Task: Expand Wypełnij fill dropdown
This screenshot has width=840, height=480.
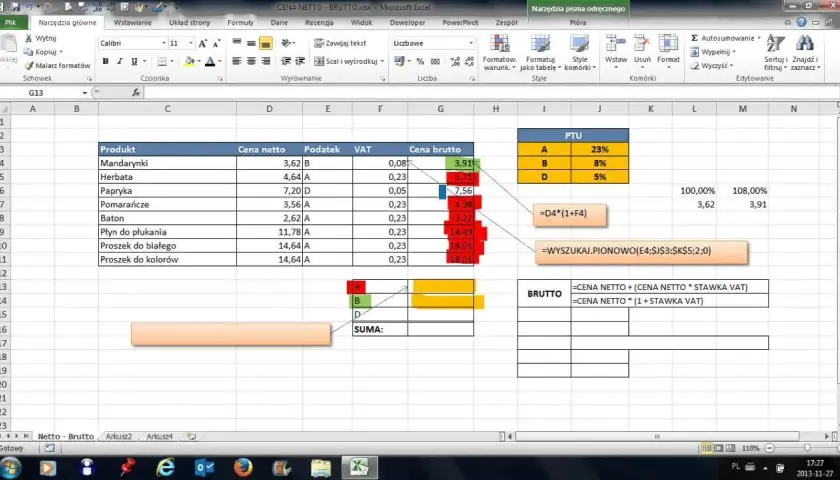Action: click(x=733, y=52)
